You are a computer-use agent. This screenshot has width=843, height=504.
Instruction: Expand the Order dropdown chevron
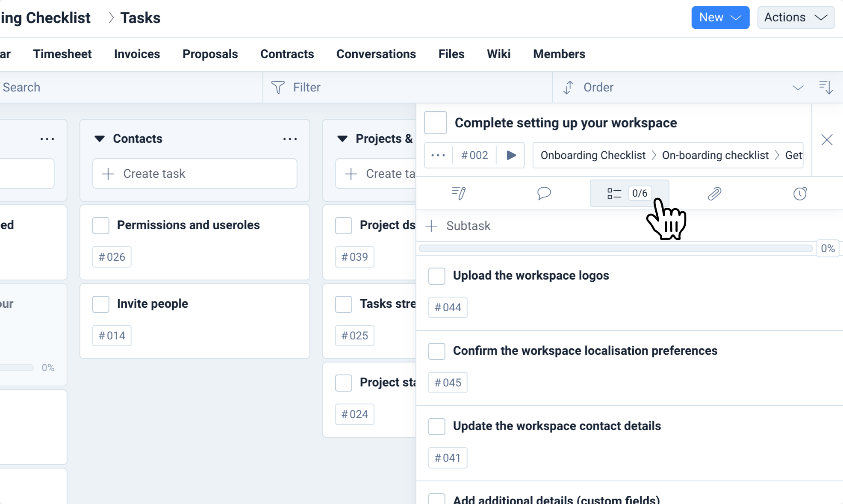pos(798,88)
